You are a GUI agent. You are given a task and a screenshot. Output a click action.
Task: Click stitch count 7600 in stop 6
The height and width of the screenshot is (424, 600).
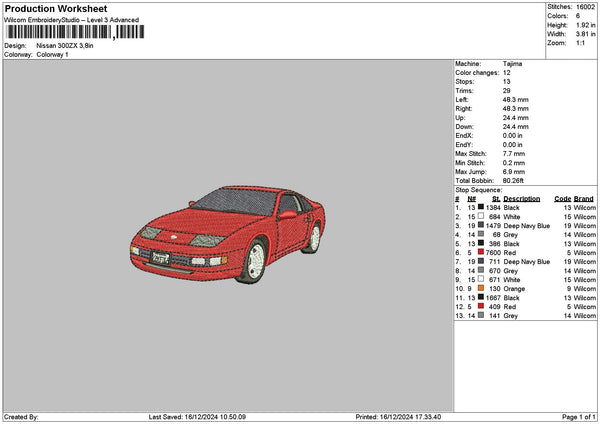493,253
